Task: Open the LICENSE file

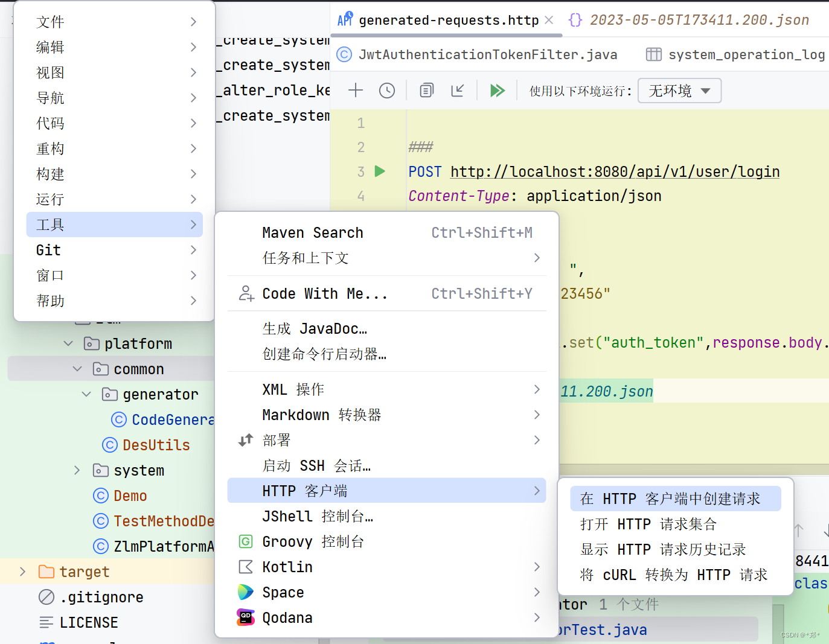Action: 78,622
